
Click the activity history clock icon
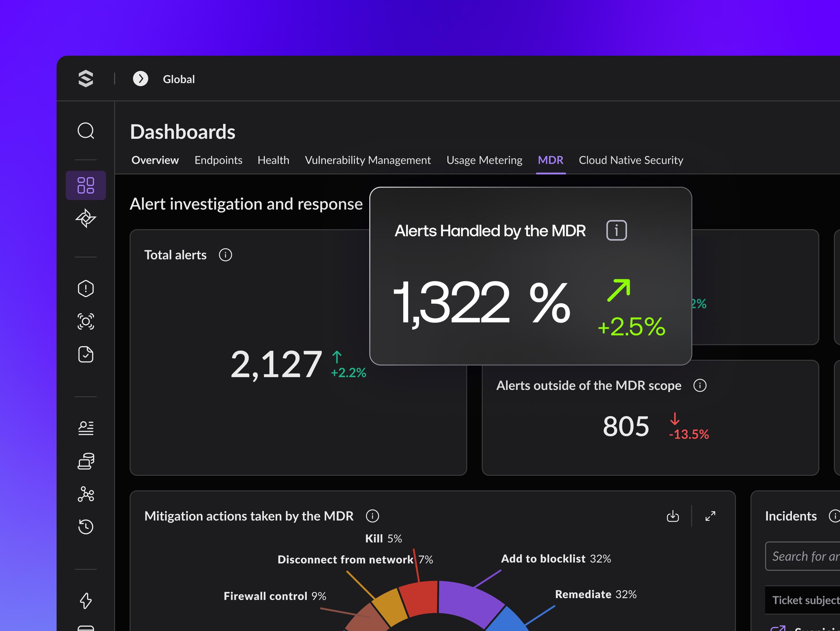[86, 527]
